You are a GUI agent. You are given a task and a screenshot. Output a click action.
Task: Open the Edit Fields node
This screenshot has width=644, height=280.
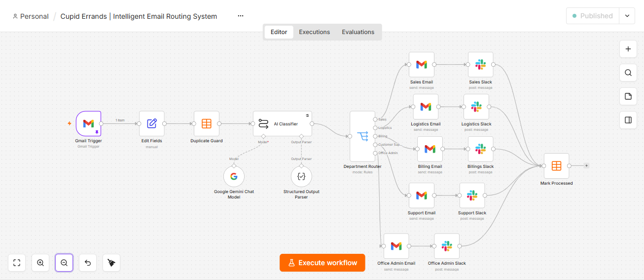152,123
